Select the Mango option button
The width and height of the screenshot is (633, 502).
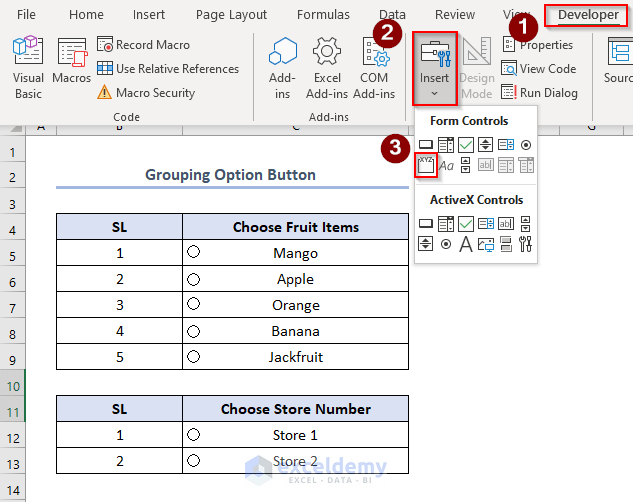(194, 253)
